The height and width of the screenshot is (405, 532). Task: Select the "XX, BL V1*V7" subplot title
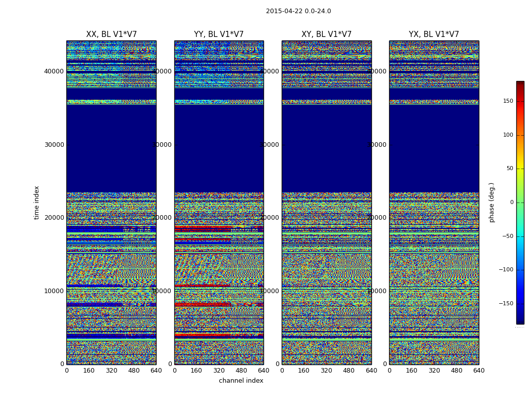pos(111,34)
